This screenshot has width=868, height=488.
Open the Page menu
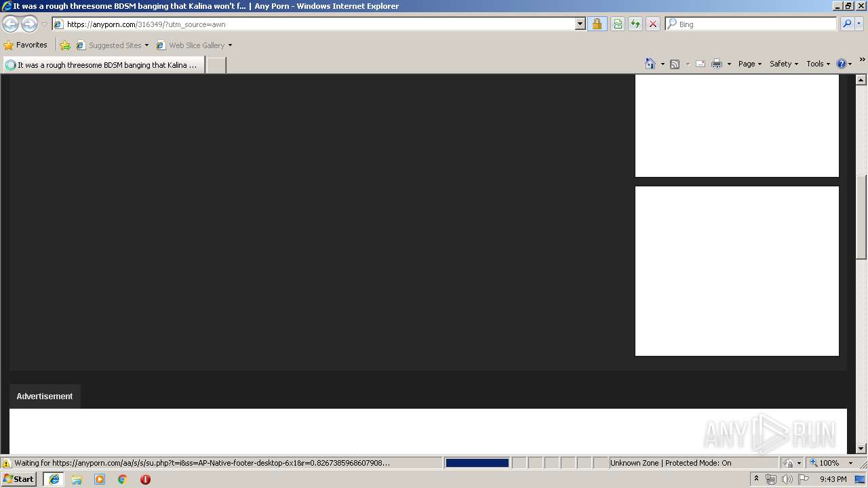tap(750, 64)
